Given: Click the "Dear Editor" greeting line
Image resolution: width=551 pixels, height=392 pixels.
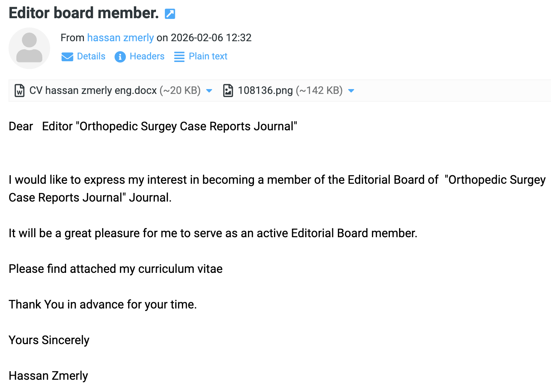Looking at the screenshot, I should point(153,126).
